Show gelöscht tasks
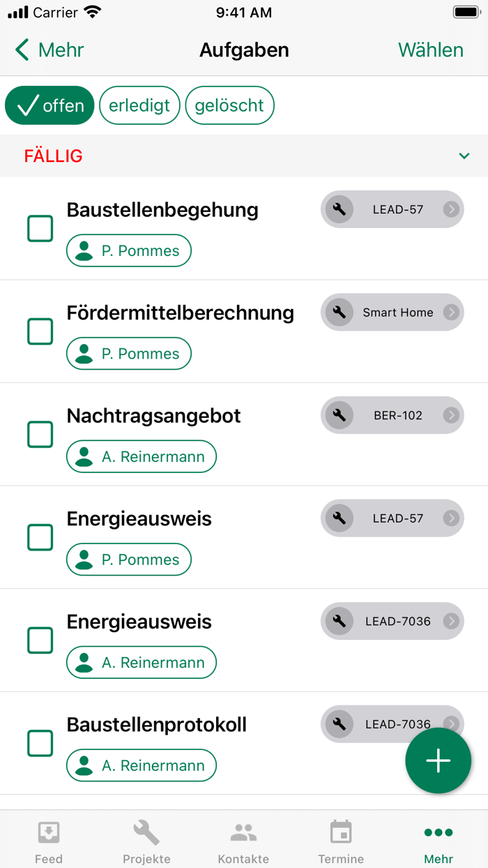This screenshot has height=868, width=488. pyautogui.click(x=229, y=105)
